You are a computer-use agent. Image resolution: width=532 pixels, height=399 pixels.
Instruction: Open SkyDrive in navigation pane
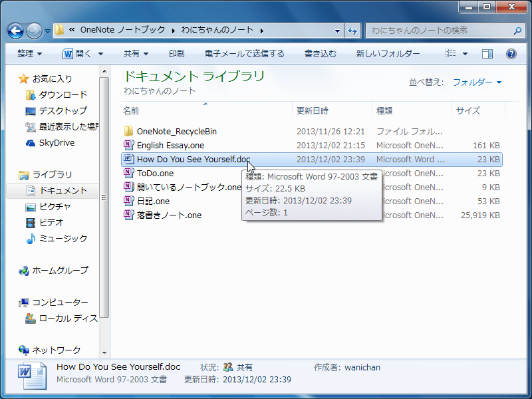(x=57, y=142)
